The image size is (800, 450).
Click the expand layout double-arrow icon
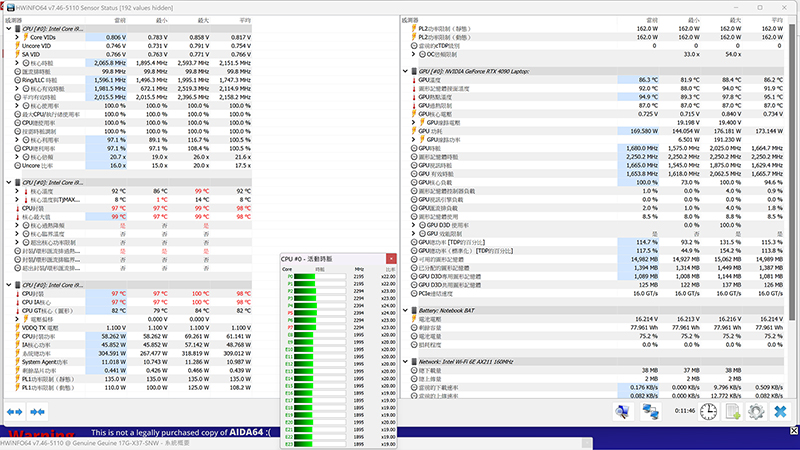pyautogui.click(x=15, y=412)
